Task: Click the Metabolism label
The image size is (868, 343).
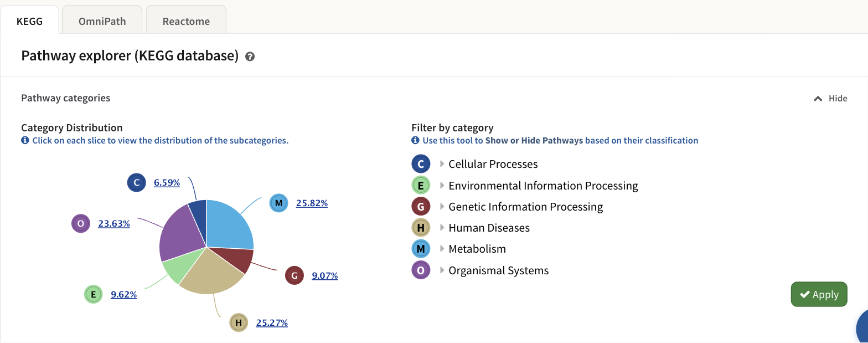Action: (x=477, y=249)
